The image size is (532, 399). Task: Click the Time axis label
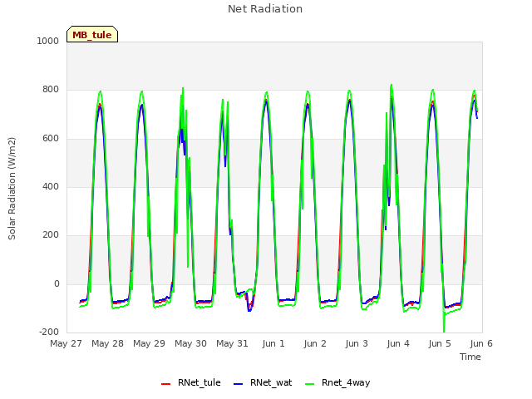coord(470,357)
